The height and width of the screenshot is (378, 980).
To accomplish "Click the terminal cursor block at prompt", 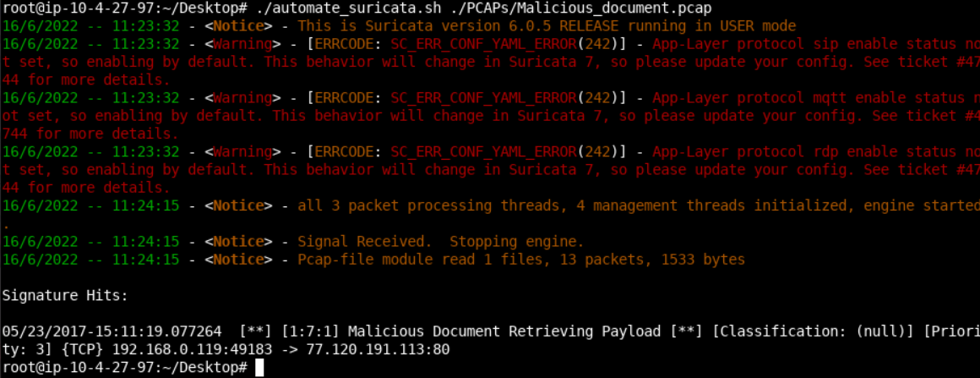I will 259,368.
